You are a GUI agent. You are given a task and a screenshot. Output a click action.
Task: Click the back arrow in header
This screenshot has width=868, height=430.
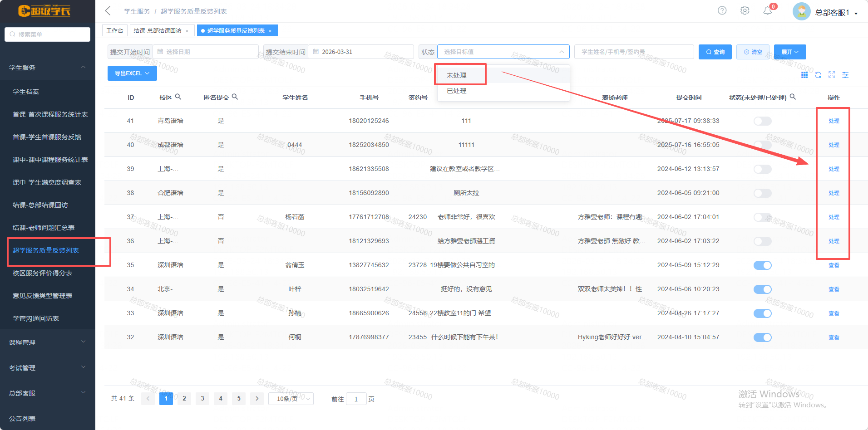point(108,11)
